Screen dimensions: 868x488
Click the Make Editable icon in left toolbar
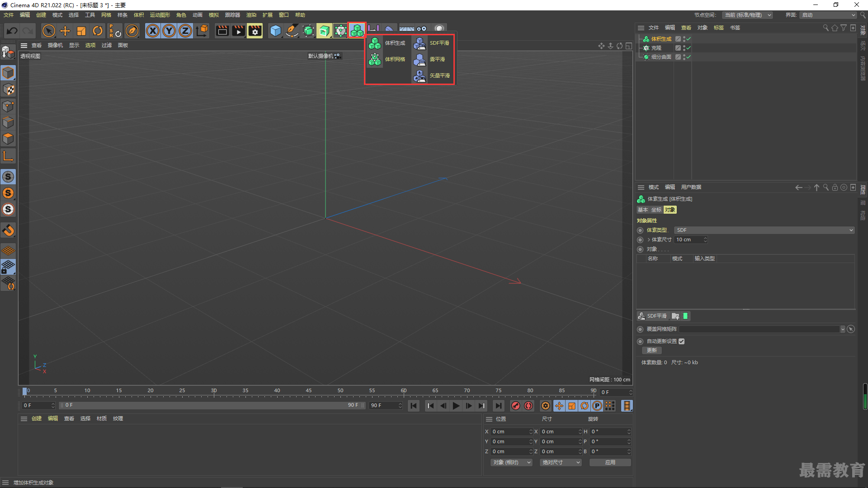pyautogui.click(x=8, y=53)
